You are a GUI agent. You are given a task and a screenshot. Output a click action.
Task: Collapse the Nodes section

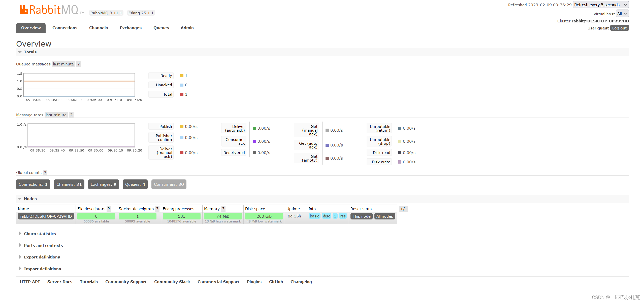click(x=30, y=199)
